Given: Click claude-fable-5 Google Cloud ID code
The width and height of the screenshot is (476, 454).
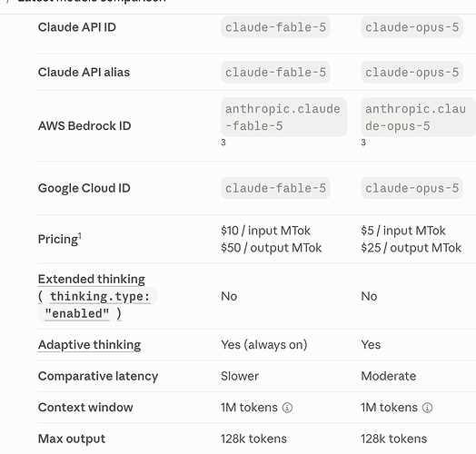Looking at the screenshot, I should point(275,188).
